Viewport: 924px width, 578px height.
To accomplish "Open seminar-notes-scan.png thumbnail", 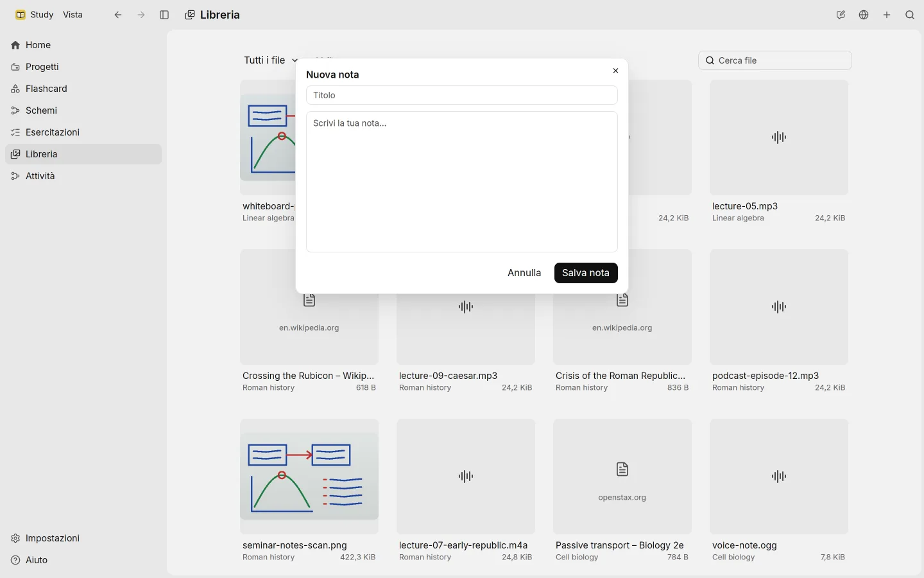I will pos(309,477).
